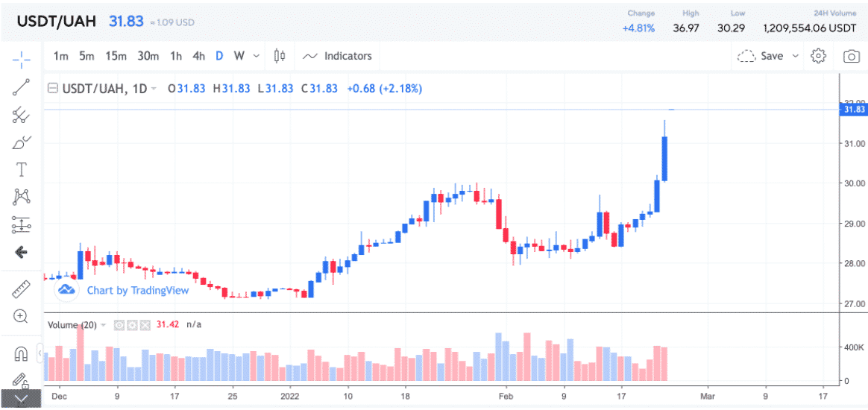Select the D daily timeframe

pos(219,56)
